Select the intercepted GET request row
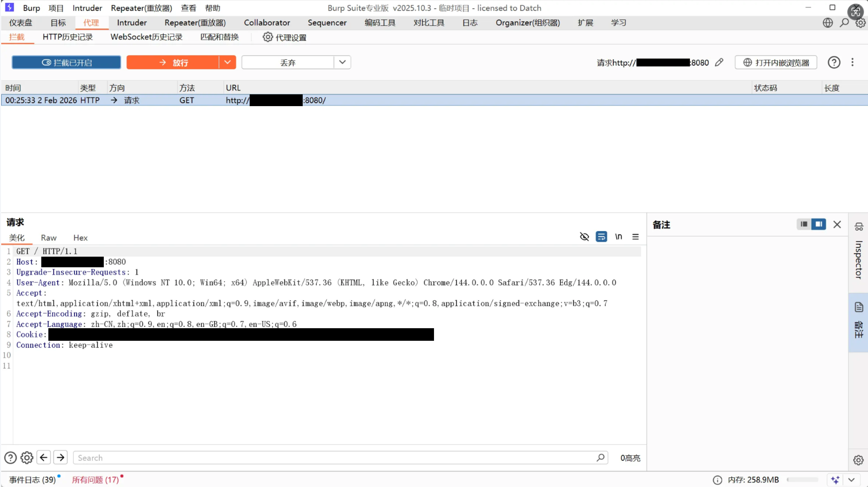The image size is (868, 487). tap(434, 100)
